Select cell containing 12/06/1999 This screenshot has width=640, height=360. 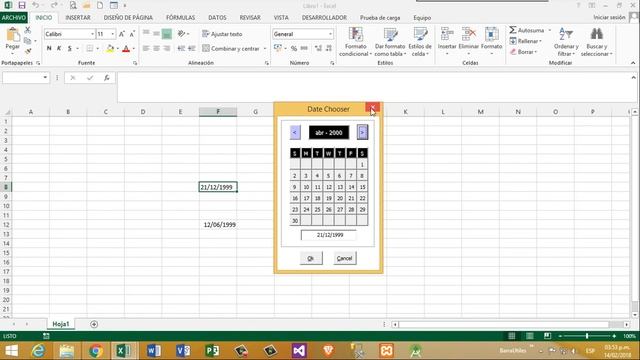tap(218, 224)
